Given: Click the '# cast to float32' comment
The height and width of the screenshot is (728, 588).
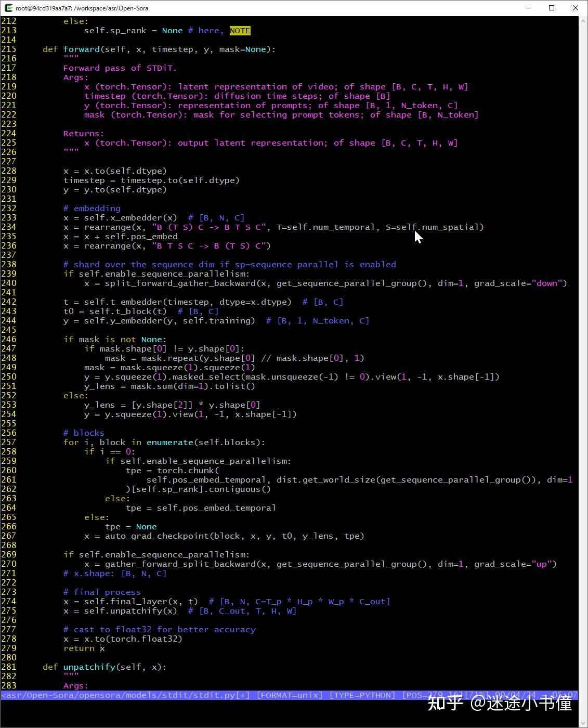Looking at the screenshot, I should (160, 630).
